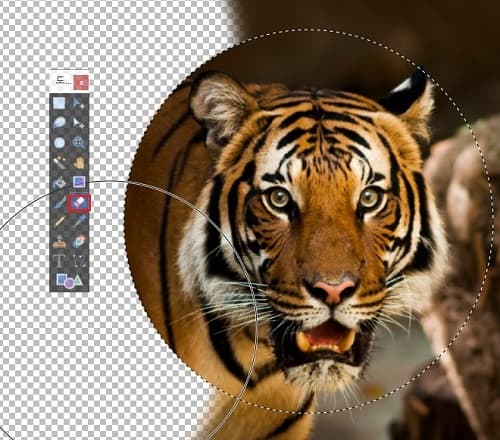Select the Pan hand tool
This screenshot has height=440, width=500.
coord(79,162)
